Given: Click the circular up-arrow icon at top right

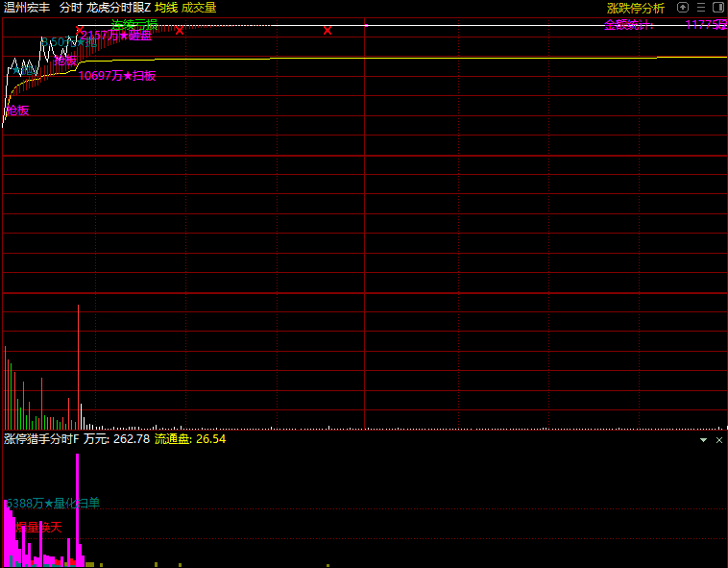Looking at the screenshot, I should 685,8.
